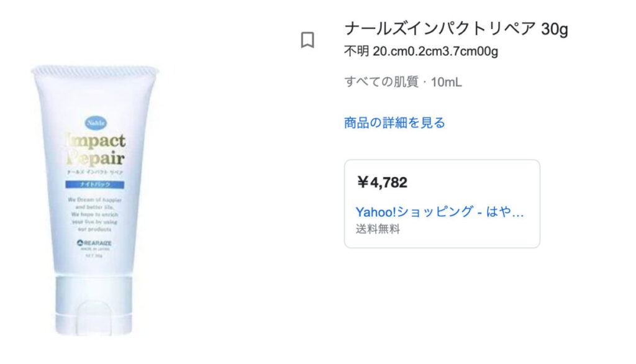
Task: Click the blue ナイトパック label on the tube
Action: (x=96, y=184)
